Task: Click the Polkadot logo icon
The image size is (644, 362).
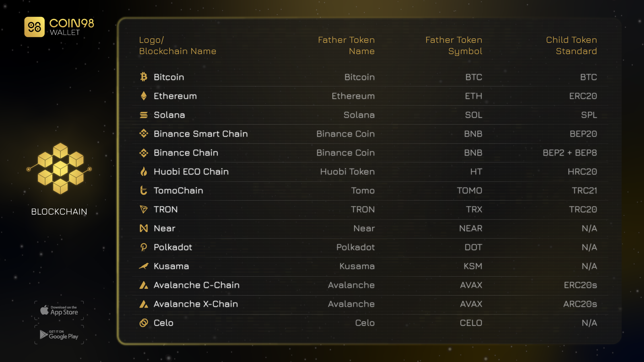Action: click(x=144, y=247)
